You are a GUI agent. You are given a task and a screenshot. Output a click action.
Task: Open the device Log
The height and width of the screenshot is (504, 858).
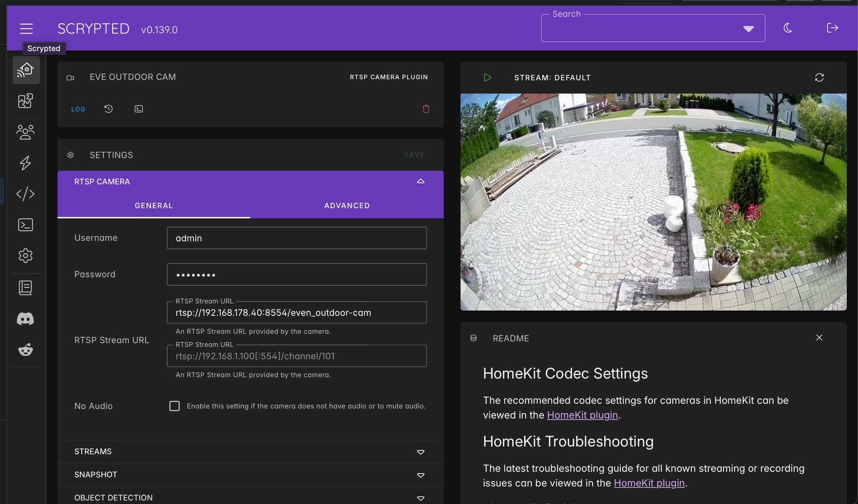click(x=78, y=109)
